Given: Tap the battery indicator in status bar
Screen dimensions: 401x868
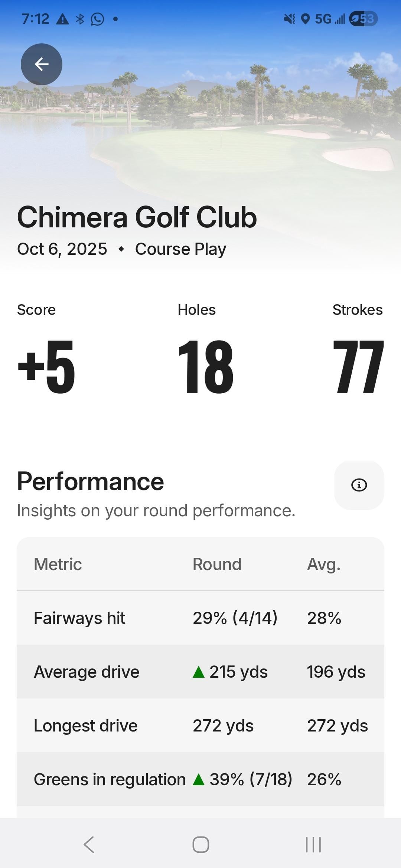Looking at the screenshot, I should point(363,19).
